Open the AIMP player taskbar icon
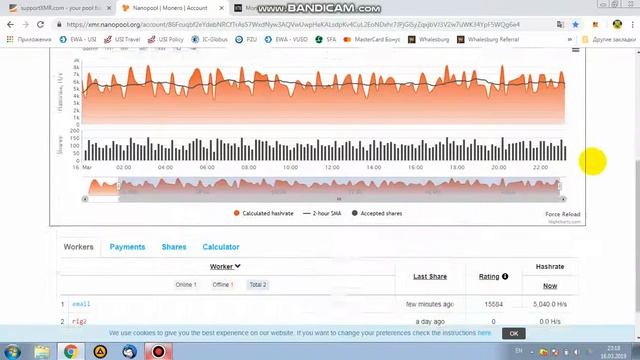640x360 pixels. click(x=100, y=351)
